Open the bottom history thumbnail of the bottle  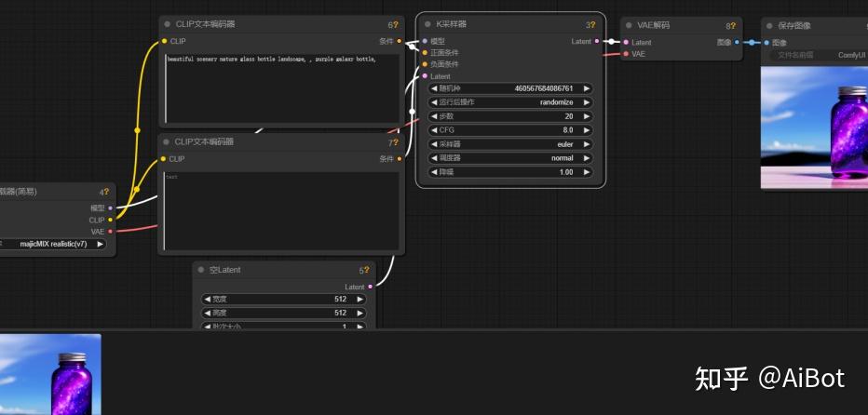pyautogui.click(x=50, y=374)
